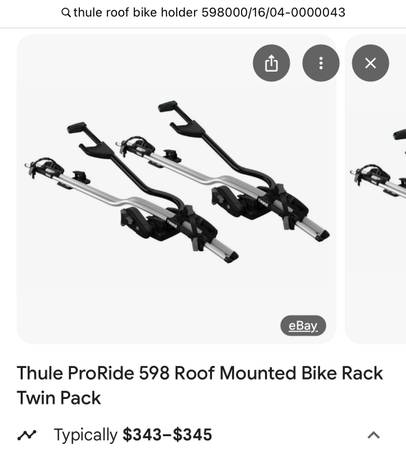
Task: Close the product preview with X
Action: point(370,63)
